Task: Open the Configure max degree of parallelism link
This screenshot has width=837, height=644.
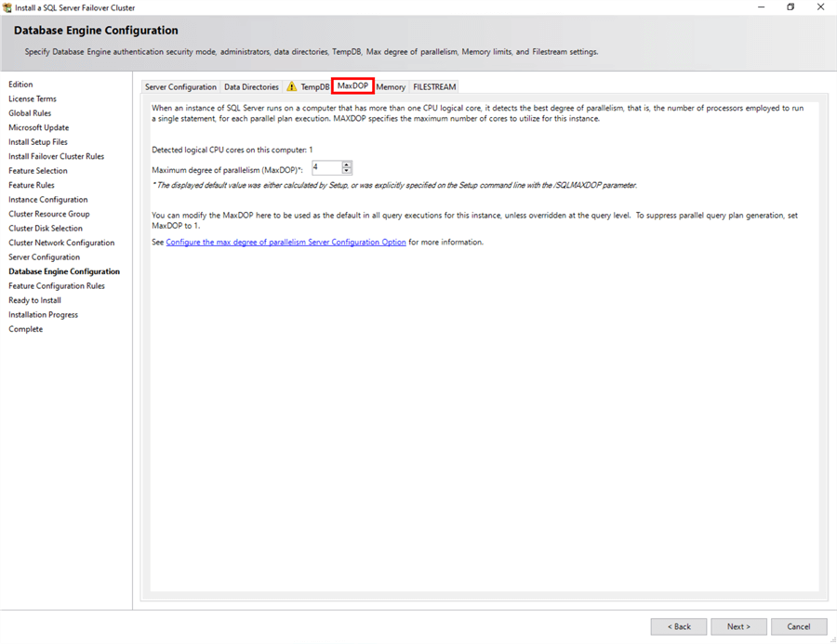Action: click(286, 243)
